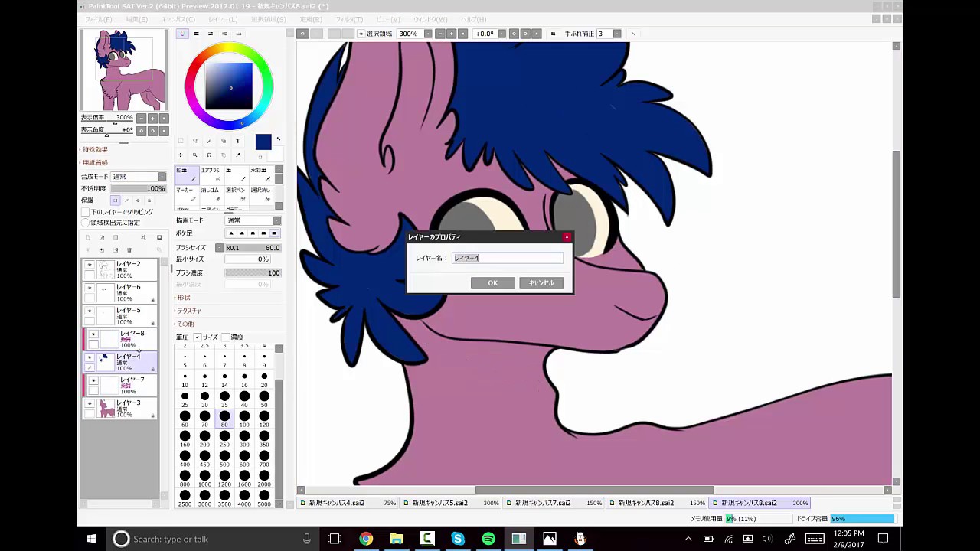
Task: Open the ファイル(F) menu
Action: pyautogui.click(x=98, y=19)
